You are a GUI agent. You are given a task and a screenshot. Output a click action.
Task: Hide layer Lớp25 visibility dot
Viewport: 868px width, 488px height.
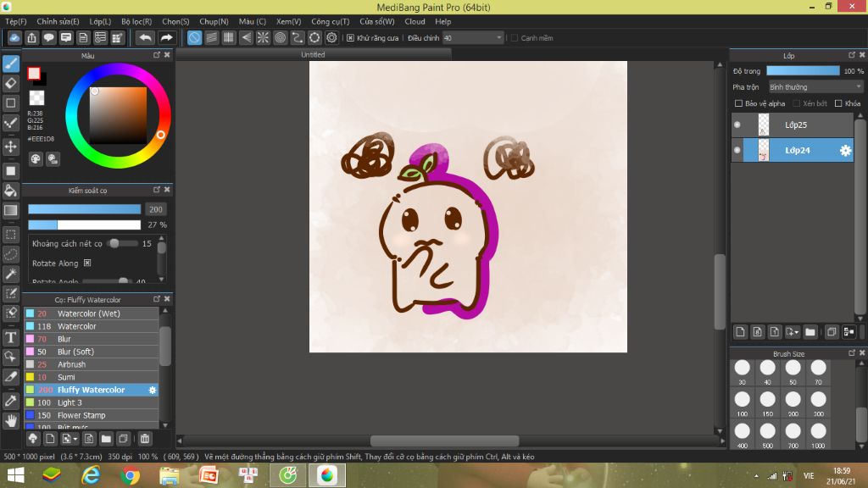[x=737, y=125]
